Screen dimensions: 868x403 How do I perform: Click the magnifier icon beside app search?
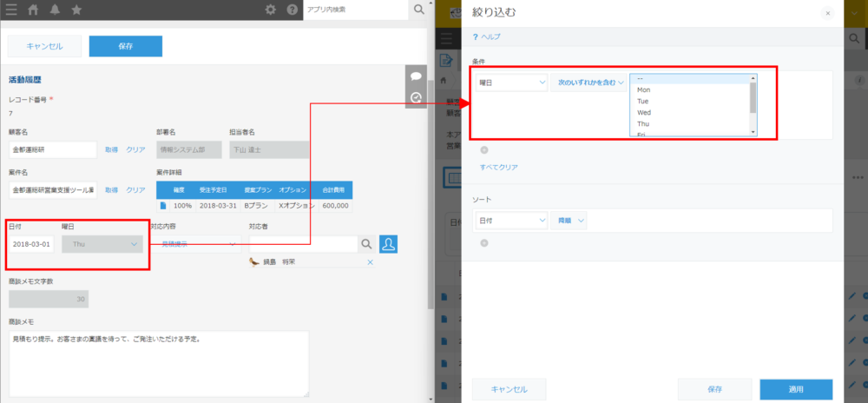[420, 10]
